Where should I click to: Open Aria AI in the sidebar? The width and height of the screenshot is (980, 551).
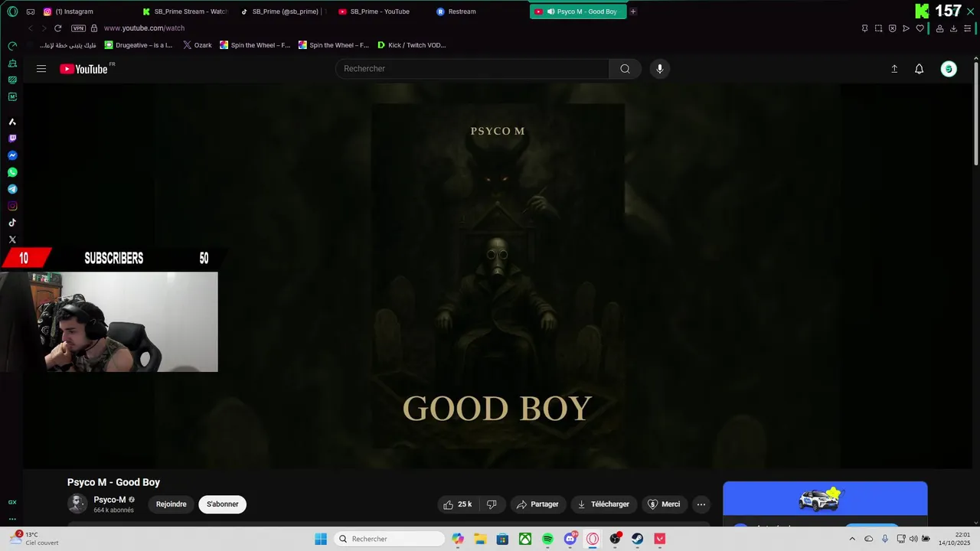tap(12, 122)
